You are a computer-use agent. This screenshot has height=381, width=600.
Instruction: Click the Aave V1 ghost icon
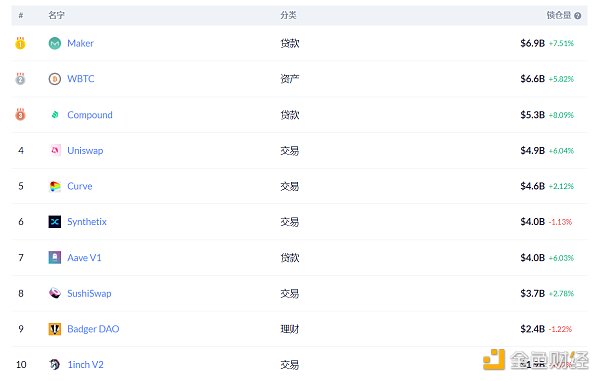[55, 257]
